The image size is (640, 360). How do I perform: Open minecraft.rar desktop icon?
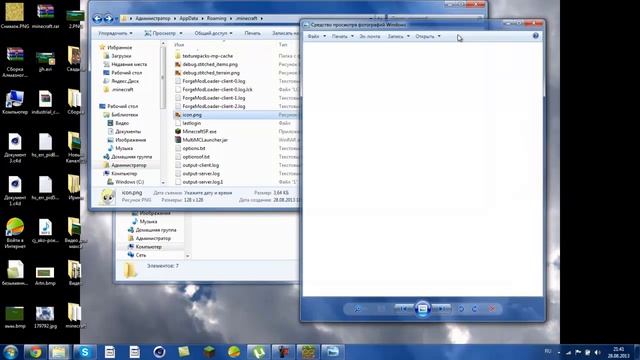pos(45,17)
